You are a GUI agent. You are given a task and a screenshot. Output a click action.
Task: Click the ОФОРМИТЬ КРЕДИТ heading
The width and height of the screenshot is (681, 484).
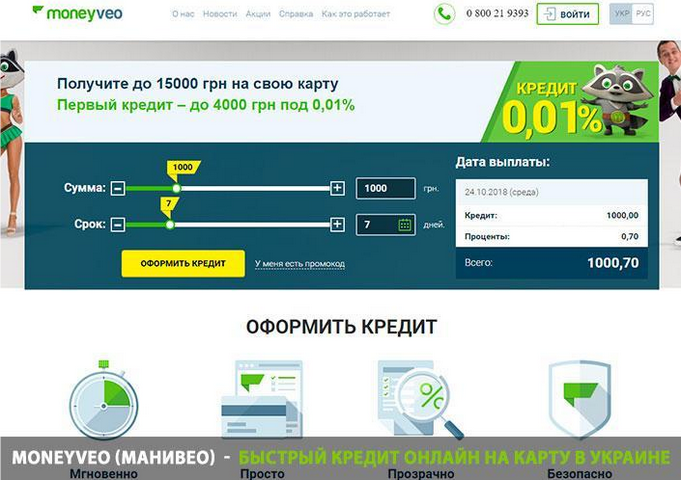click(x=341, y=327)
